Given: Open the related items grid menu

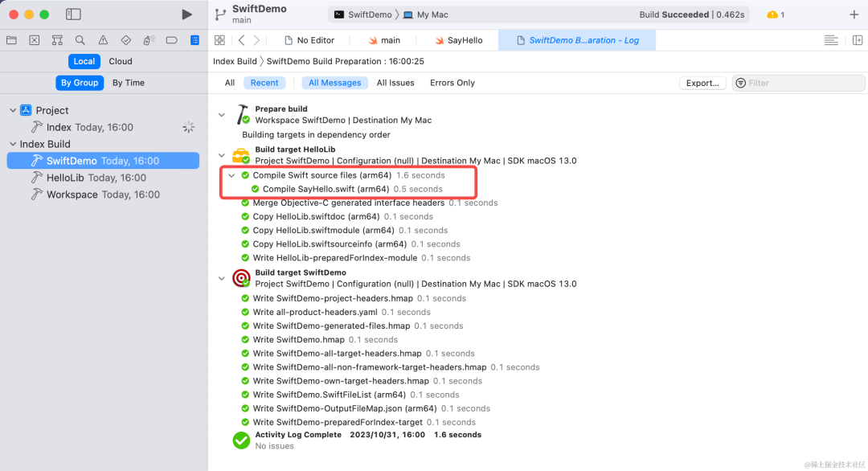Looking at the screenshot, I should click(x=219, y=40).
